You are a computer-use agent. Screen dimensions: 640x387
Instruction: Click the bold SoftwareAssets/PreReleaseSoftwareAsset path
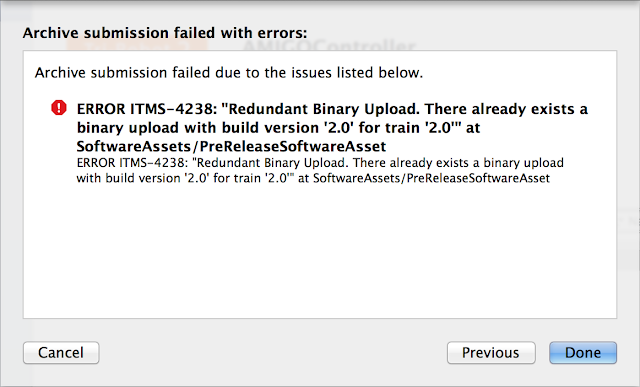coord(231,146)
